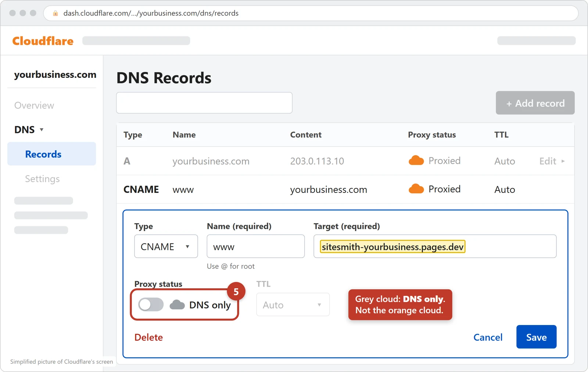The width and height of the screenshot is (588, 372).
Task: Focus the DNS records search box
Action: pyautogui.click(x=204, y=103)
